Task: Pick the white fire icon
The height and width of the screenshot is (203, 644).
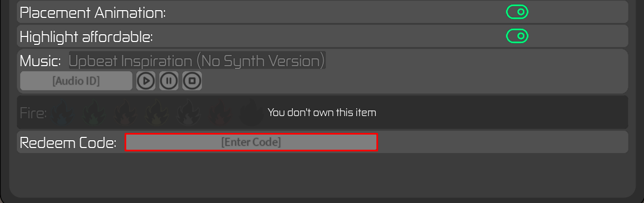Action: 188,113
